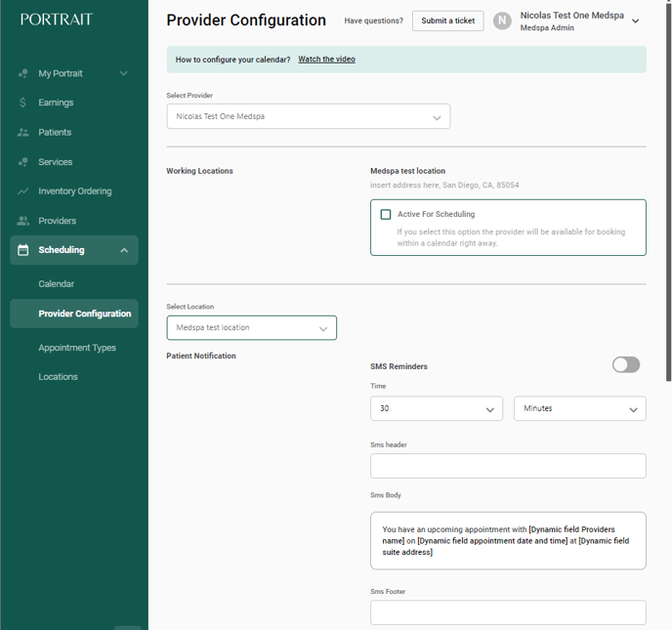
Task: Click the Submit a ticket button
Action: tap(448, 21)
